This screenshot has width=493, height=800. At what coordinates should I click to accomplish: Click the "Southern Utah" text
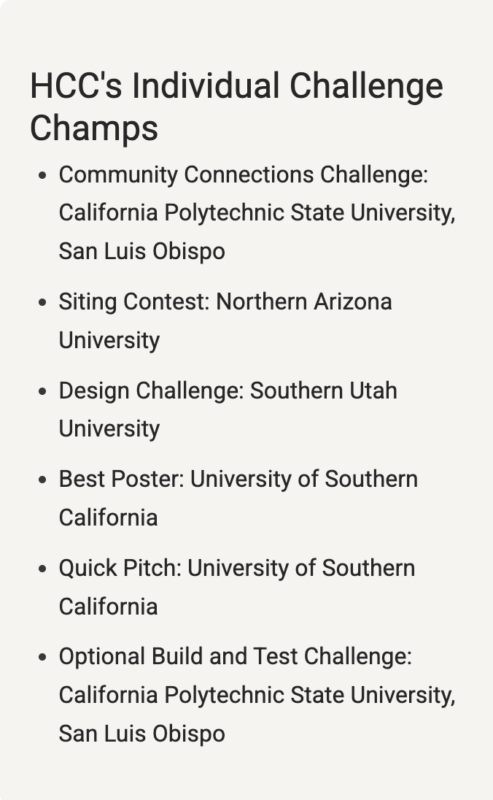(324, 391)
